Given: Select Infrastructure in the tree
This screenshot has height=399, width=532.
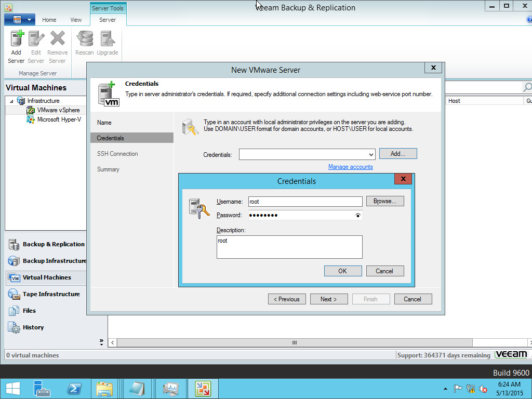Looking at the screenshot, I should point(43,101).
